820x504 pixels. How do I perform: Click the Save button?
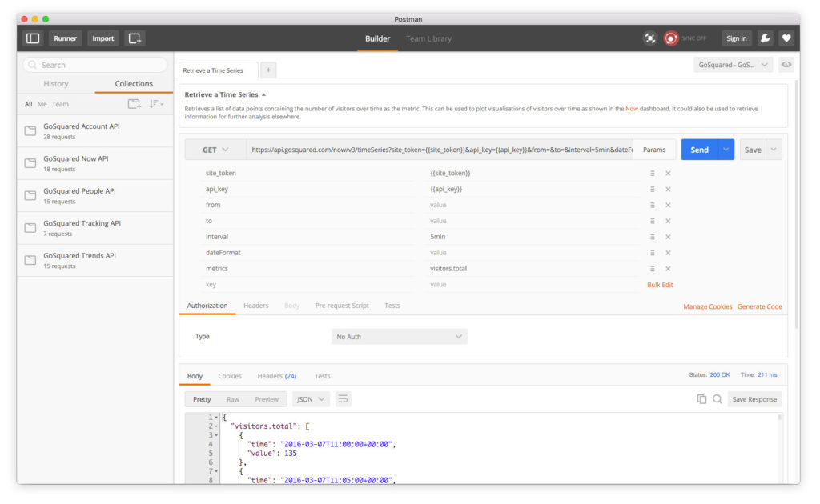(753, 150)
